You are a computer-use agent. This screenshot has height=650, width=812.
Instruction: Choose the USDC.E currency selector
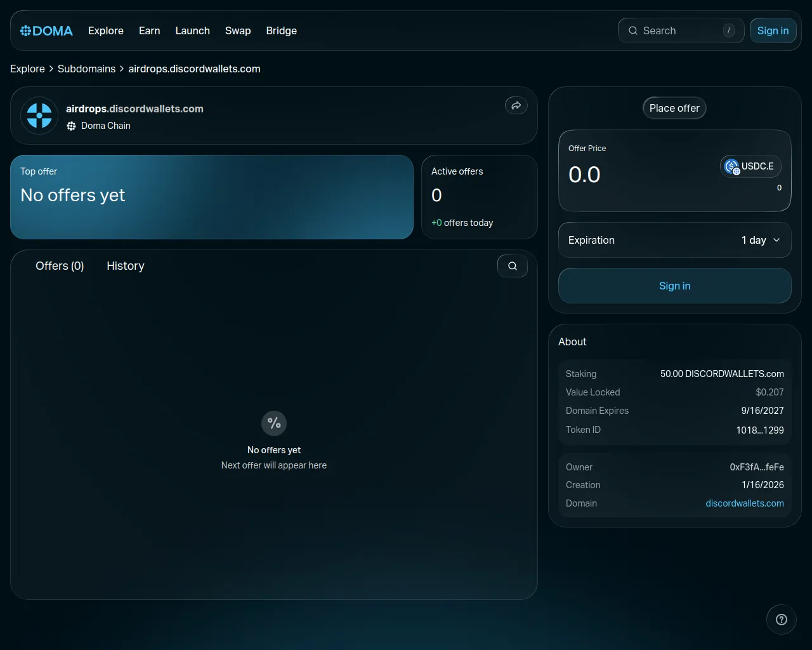point(750,166)
